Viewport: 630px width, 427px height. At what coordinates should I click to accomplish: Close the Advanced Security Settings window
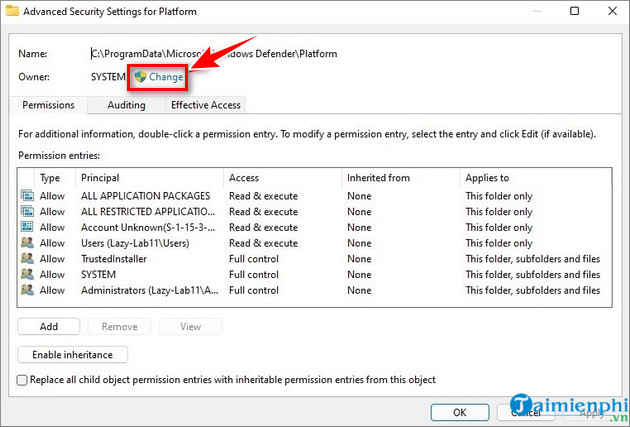[x=612, y=11]
